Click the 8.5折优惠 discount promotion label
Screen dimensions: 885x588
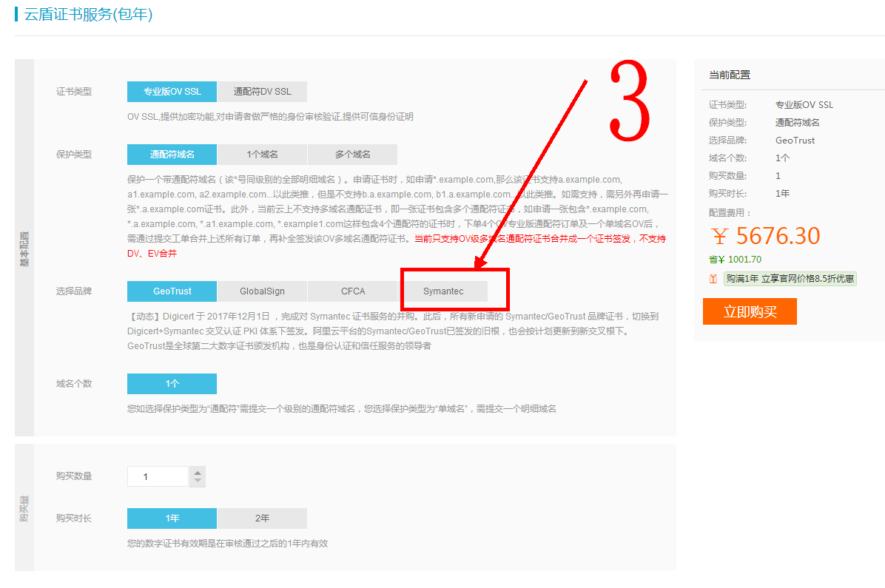[x=790, y=279]
